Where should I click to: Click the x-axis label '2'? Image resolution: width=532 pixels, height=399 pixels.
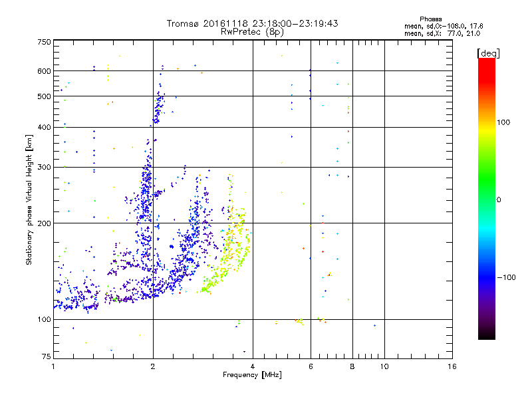(153, 366)
